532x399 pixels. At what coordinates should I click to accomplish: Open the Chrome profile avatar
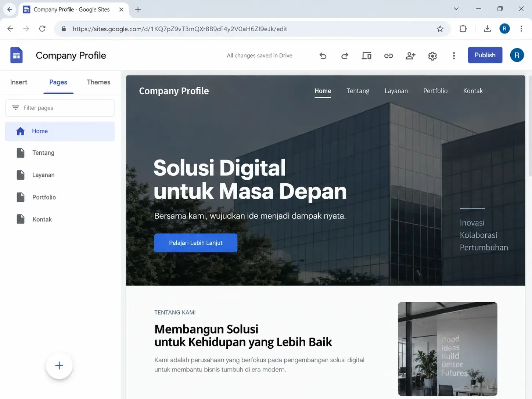(x=504, y=29)
